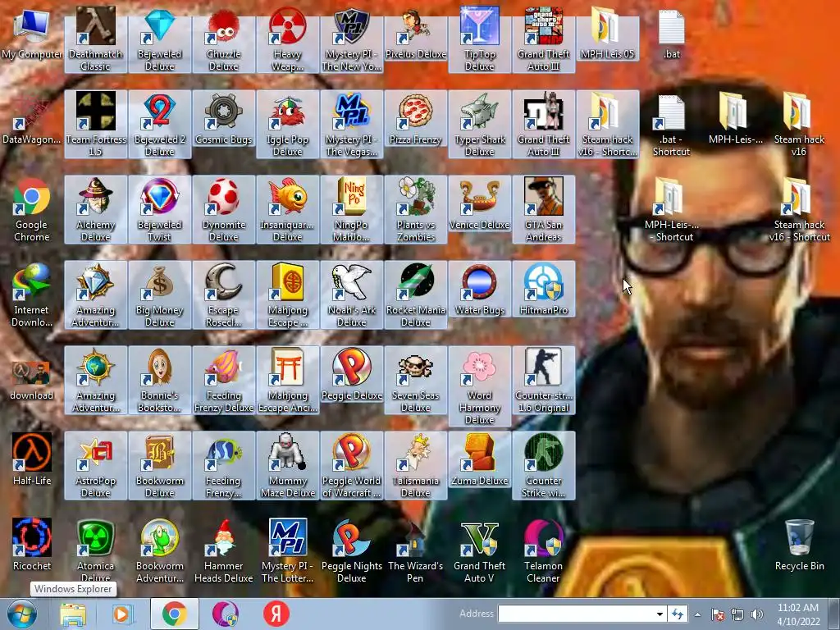
Task: Open the Half-Life desktop shortcut
Action: coord(32,459)
